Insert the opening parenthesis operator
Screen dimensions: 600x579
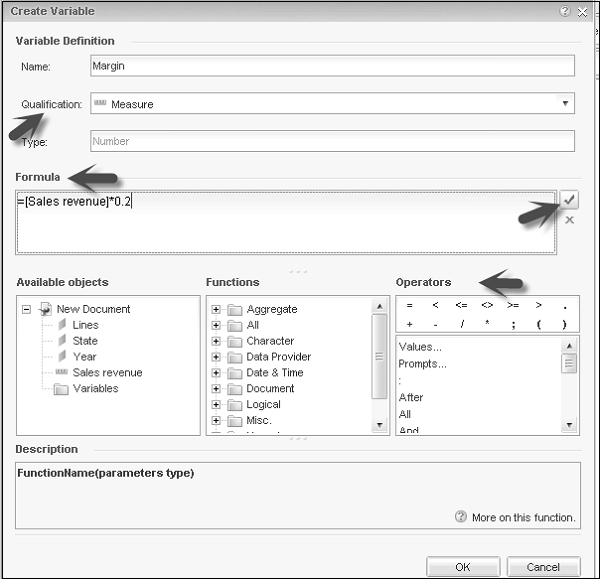tap(539, 325)
